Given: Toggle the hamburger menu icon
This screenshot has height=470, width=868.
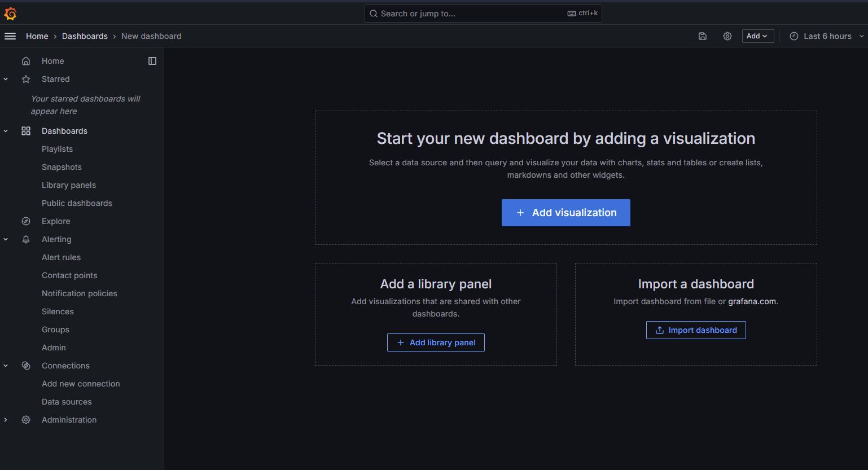Looking at the screenshot, I should 10,36.
